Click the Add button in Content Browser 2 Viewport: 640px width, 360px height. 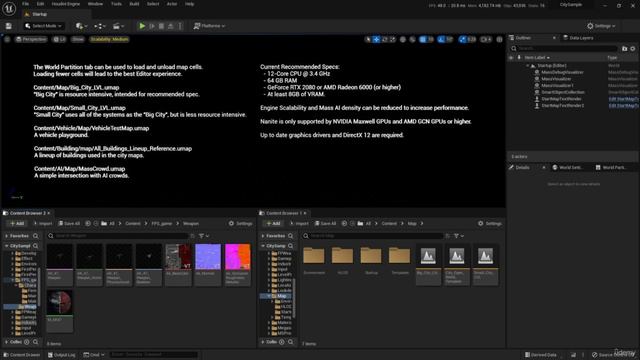pyautogui.click(x=16, y=224)
